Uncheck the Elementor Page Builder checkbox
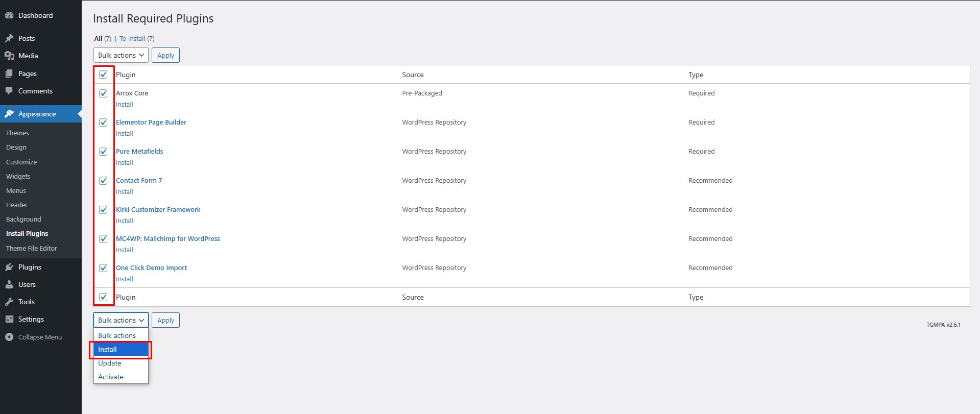Viewport: 980px width, 414px height. click(103, 123)
